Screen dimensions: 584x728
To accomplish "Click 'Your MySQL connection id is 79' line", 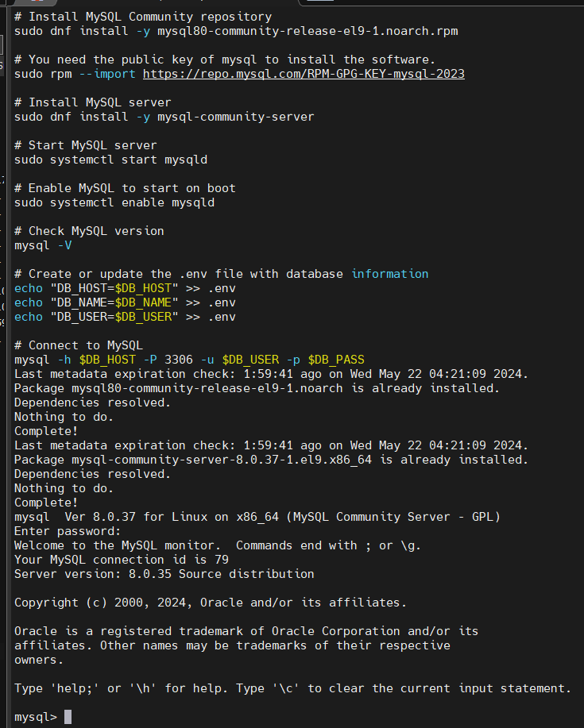I will click(122, 560).
